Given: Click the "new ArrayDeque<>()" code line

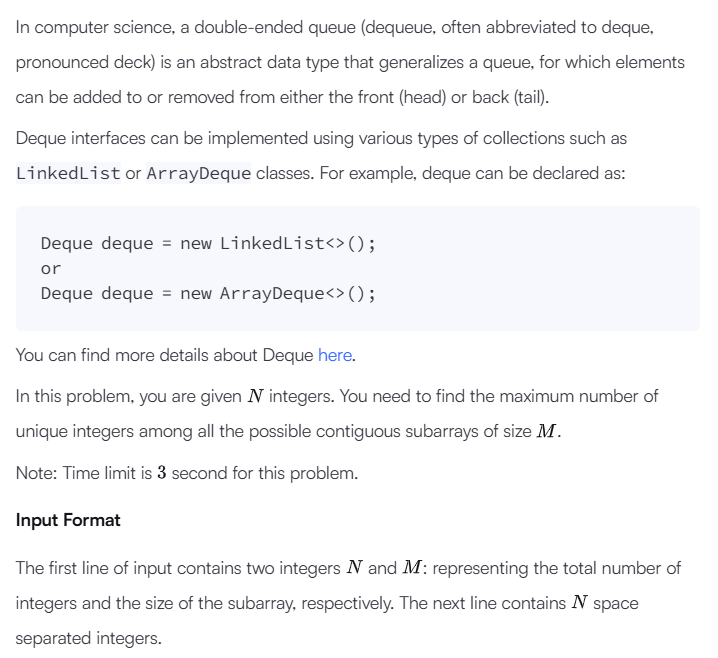Looking at the screenshot, I should tap(208, 294).
